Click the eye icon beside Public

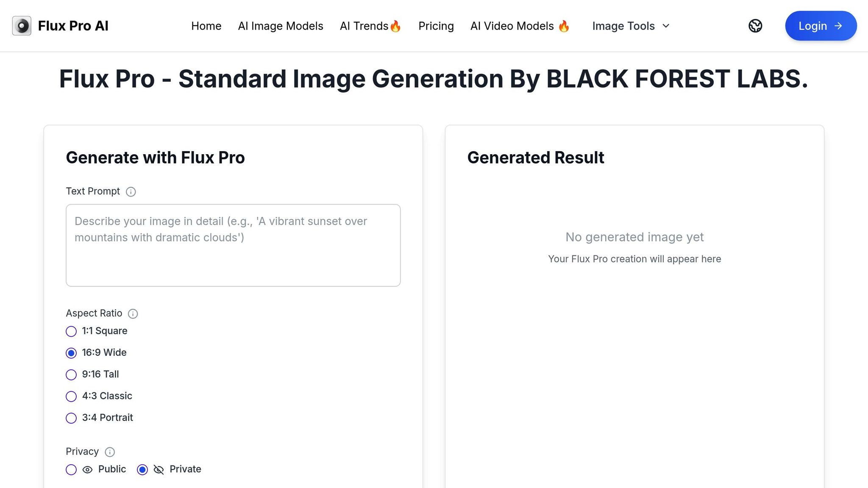coord(87,470)
